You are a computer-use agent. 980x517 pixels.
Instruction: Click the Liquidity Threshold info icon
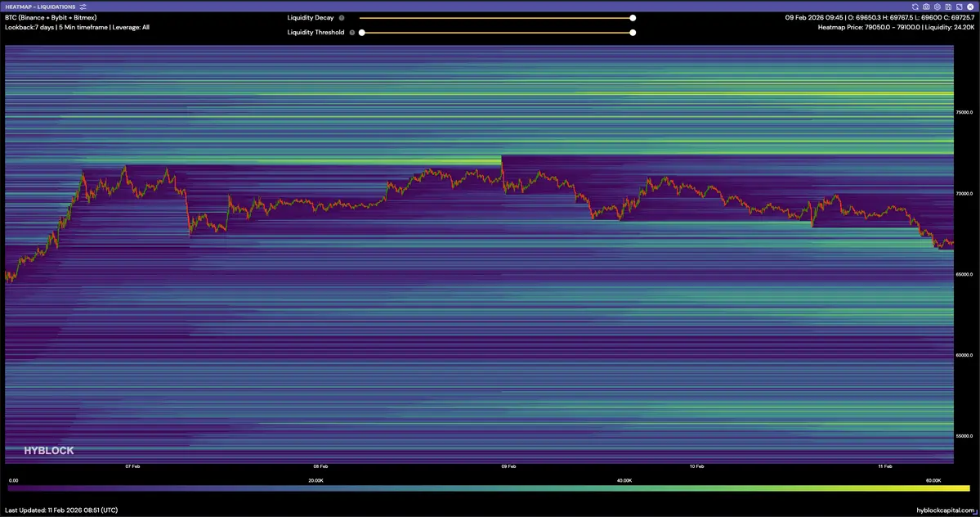[x=352, y=33]
